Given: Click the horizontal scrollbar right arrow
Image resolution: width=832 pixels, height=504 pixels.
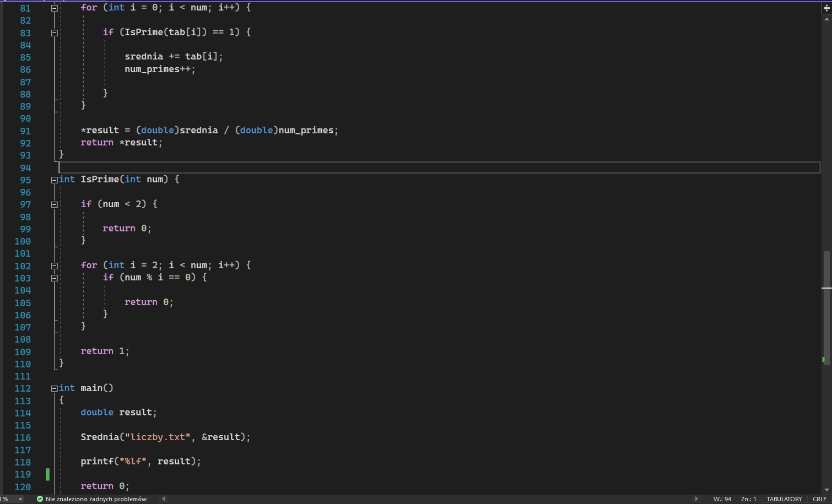Looking at the screenshot, I should pyautogui.click(x=696, y=499).
